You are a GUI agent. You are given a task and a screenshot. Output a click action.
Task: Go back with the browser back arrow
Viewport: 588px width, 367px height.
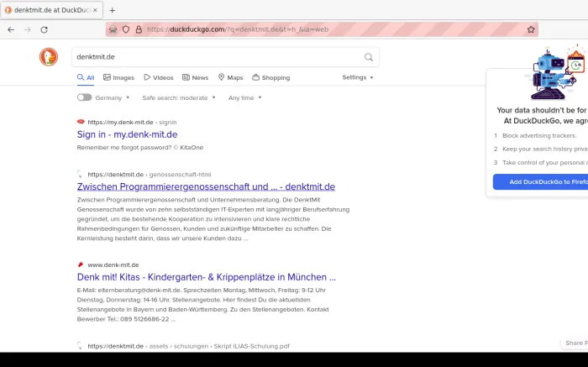click(11, 29)
